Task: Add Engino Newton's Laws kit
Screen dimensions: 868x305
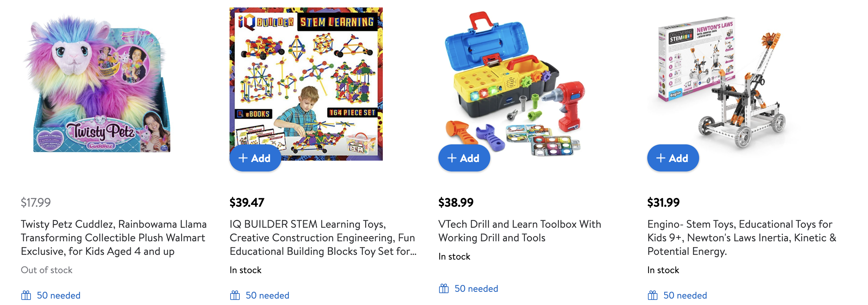Action: [x=673, y=158]
